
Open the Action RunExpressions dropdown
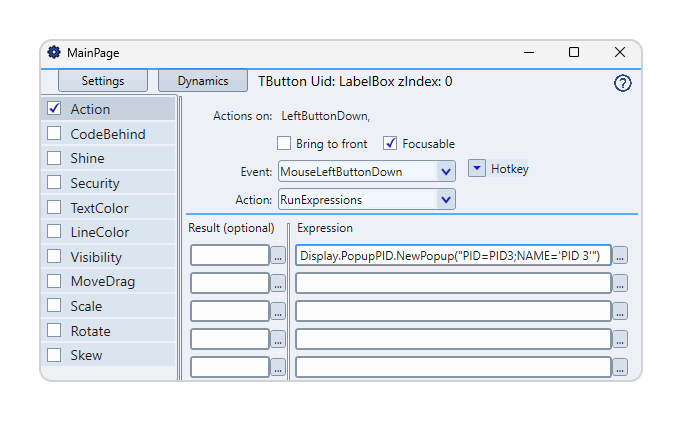[x=446, y=200]
